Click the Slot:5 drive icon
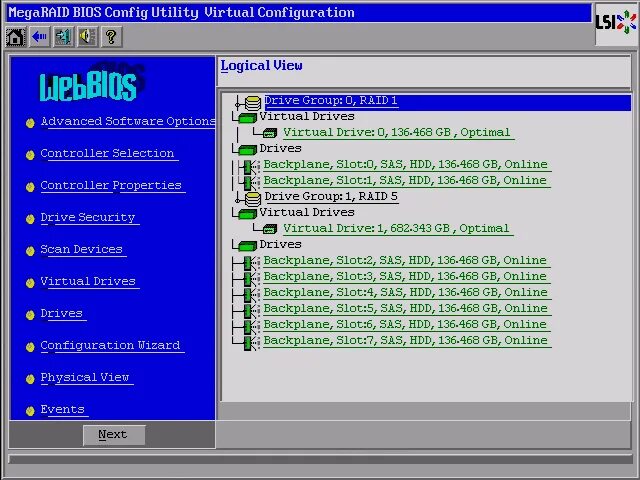 (249, 311)
